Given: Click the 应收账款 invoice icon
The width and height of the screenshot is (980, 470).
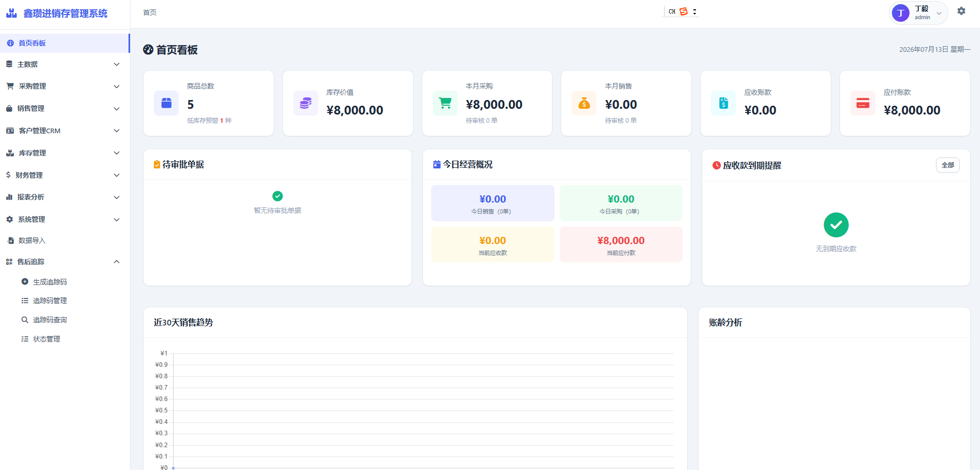Looking at the screenshot, I should (723, 103).
